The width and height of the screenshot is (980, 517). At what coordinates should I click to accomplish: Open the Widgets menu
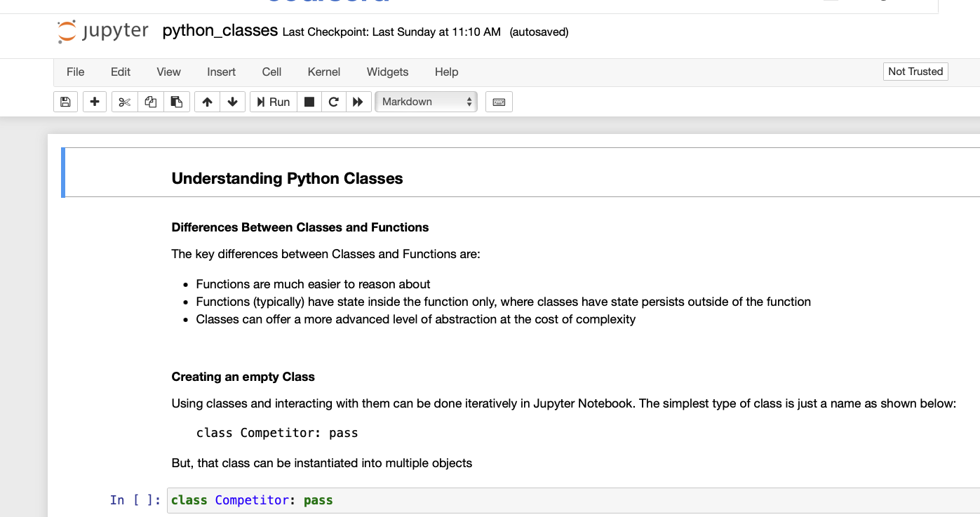click(x=387, y=72)
